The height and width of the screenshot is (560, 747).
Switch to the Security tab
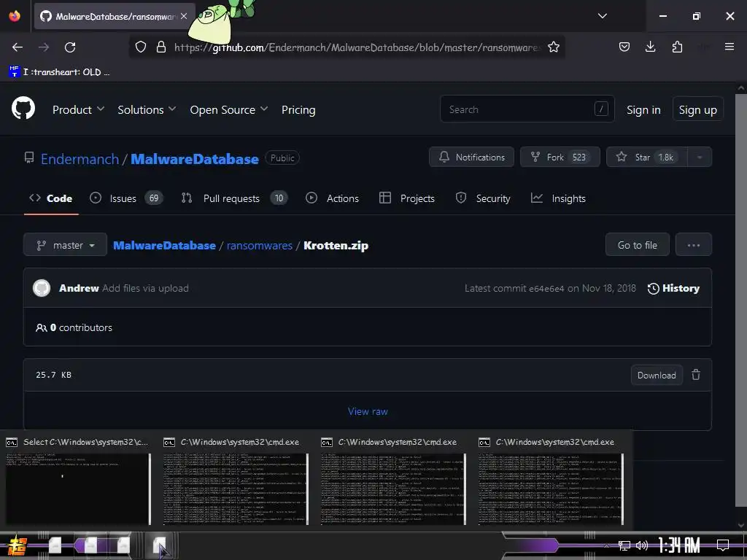[483, 198]
